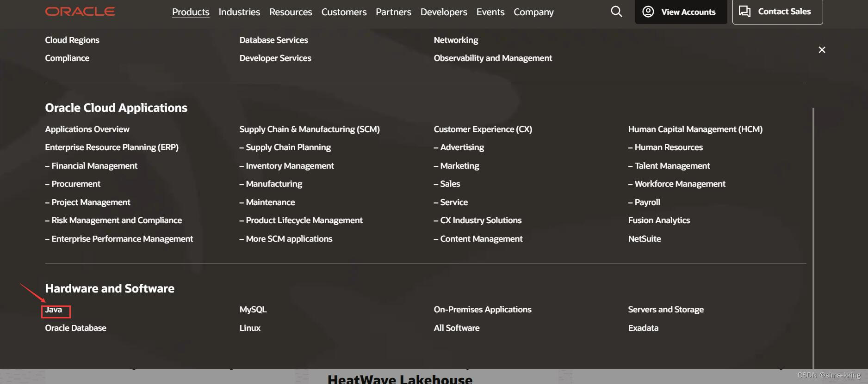
Task: Open Servers and Storage
Action: click(x=666, y=310)
